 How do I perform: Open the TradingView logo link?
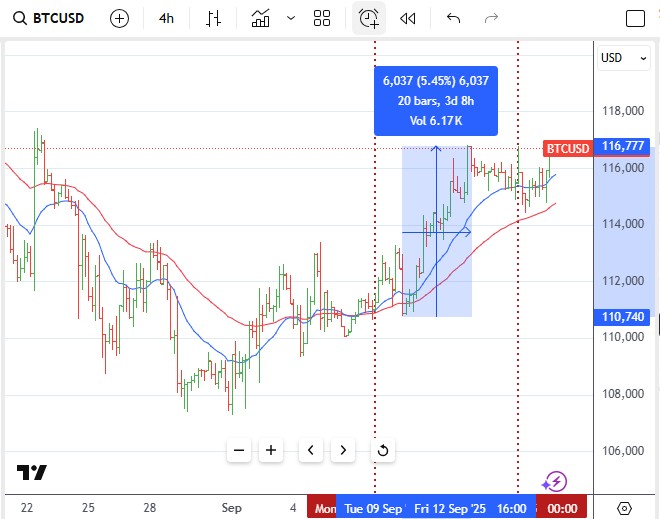click(32, 473)
